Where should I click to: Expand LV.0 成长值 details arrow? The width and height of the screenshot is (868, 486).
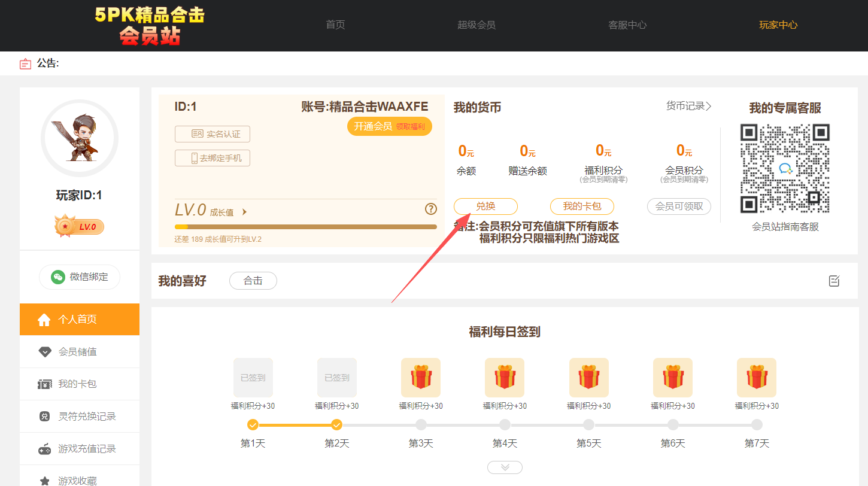pyautogui.click(x=244, y=212)
